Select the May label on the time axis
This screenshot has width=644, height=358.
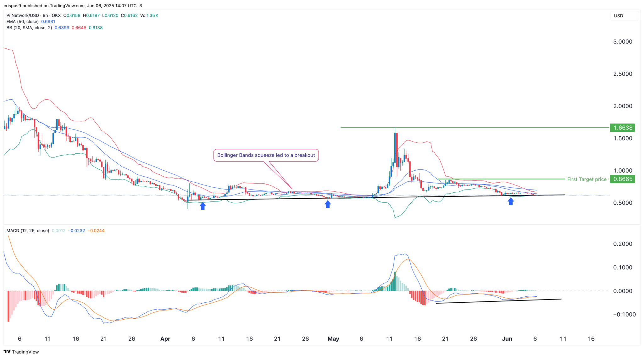333,339
